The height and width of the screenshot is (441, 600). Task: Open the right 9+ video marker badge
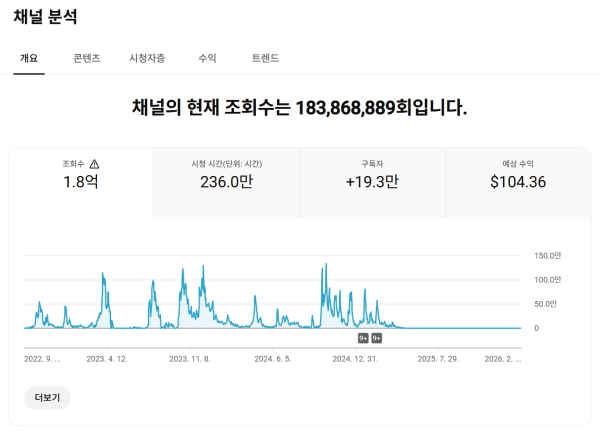pyautogui.click(x=377, y=338)
